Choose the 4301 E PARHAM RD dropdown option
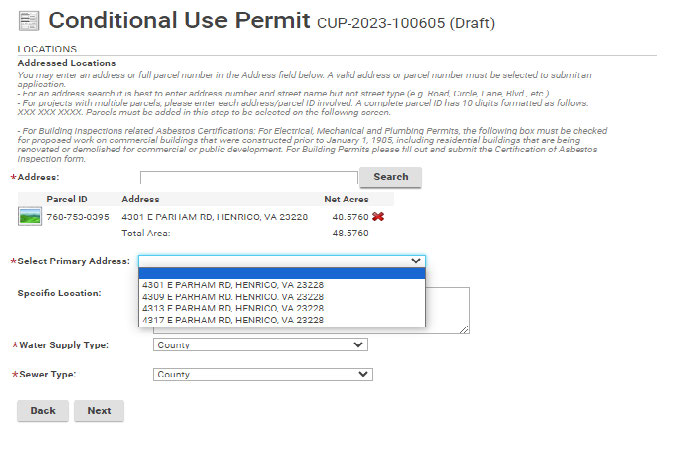The width and height of the screenshot is (696, 462). (233, 285)
